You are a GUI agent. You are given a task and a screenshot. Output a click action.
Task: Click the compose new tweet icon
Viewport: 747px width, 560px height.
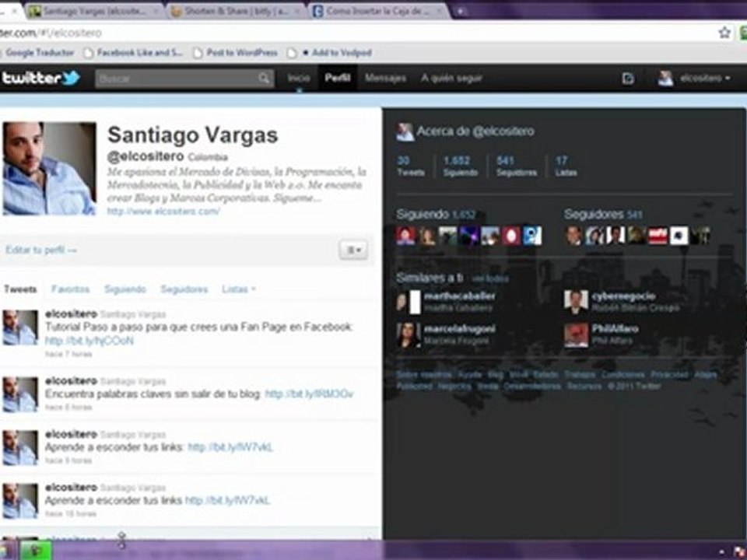click(628, 79)
